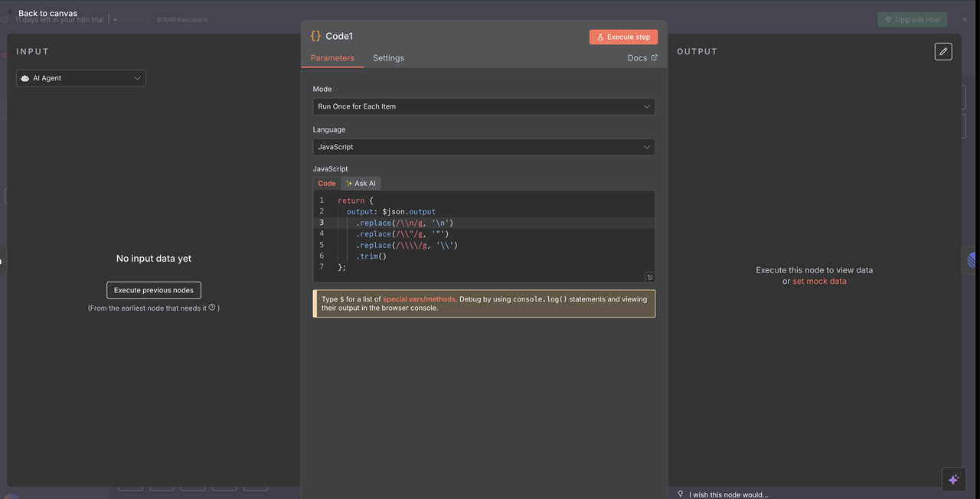This screenshot has height=499, width=980.
Task: Click code line 3 replace statement
Action: [x=404, y=223]
